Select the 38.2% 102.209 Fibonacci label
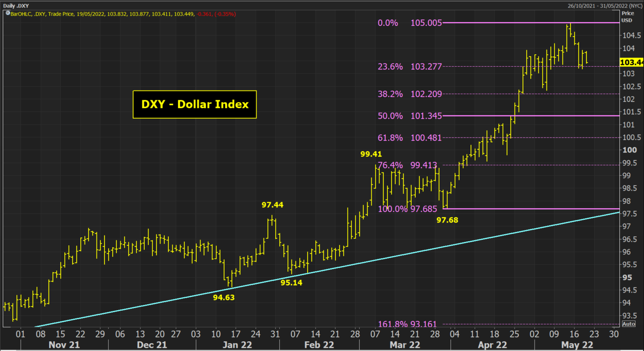Screen dimensions: 644x351 410,94
